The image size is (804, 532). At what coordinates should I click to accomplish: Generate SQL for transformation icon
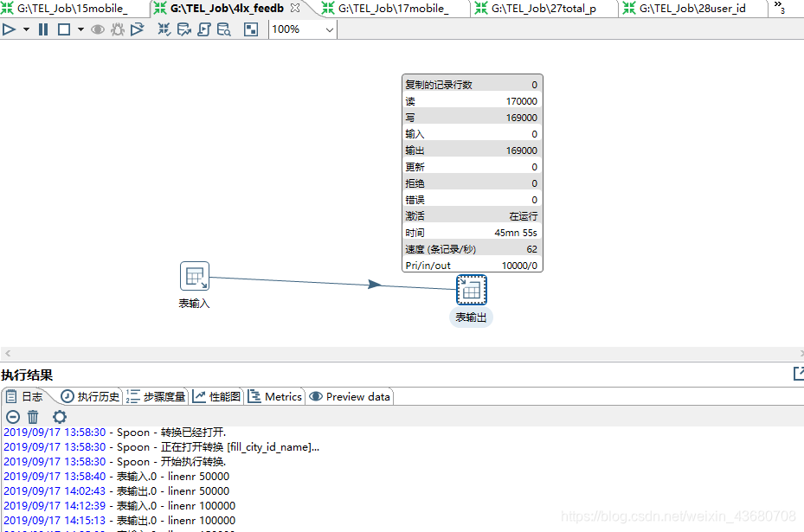(x=204, y=29)
